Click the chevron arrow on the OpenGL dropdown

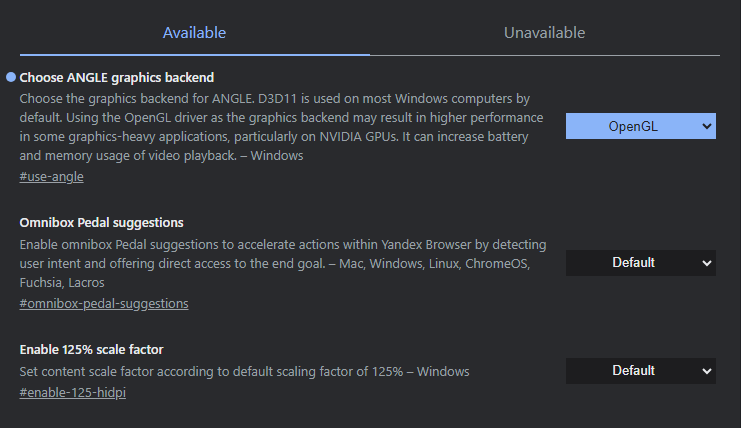(x=706, y=126)
